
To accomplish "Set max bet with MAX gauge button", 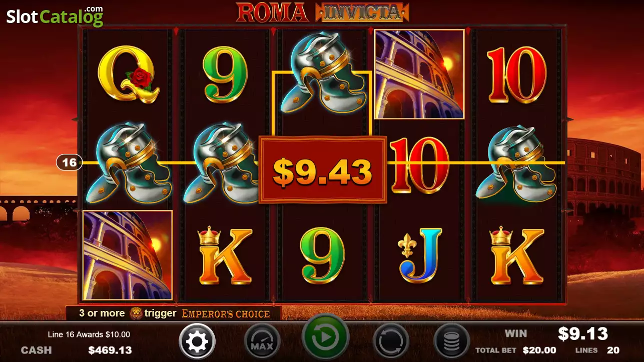I will (x=262, y=342).
